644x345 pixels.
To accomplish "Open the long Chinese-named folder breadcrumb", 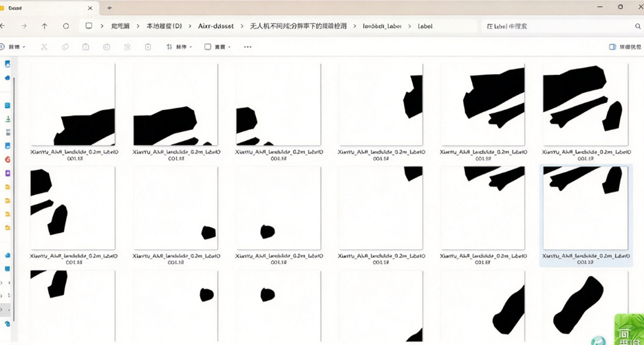I will click(298, 26).
